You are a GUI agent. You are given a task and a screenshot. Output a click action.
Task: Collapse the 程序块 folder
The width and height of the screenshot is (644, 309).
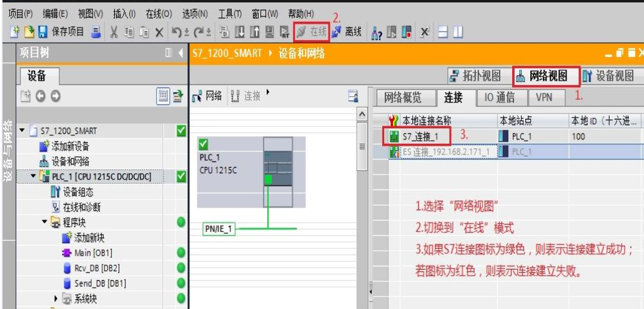point(44,222)
